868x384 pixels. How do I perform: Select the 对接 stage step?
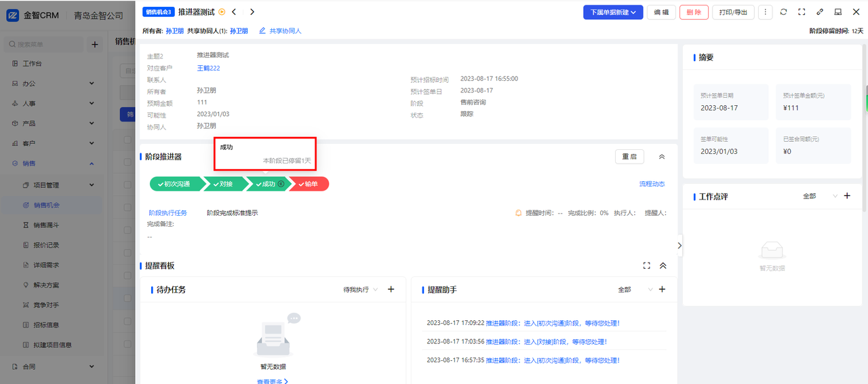pyautogui.click(x=226, y=184)
